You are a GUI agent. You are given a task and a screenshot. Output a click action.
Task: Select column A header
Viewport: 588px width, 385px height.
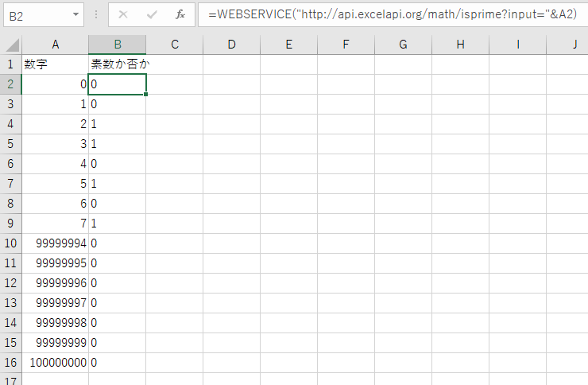point(55,45)
